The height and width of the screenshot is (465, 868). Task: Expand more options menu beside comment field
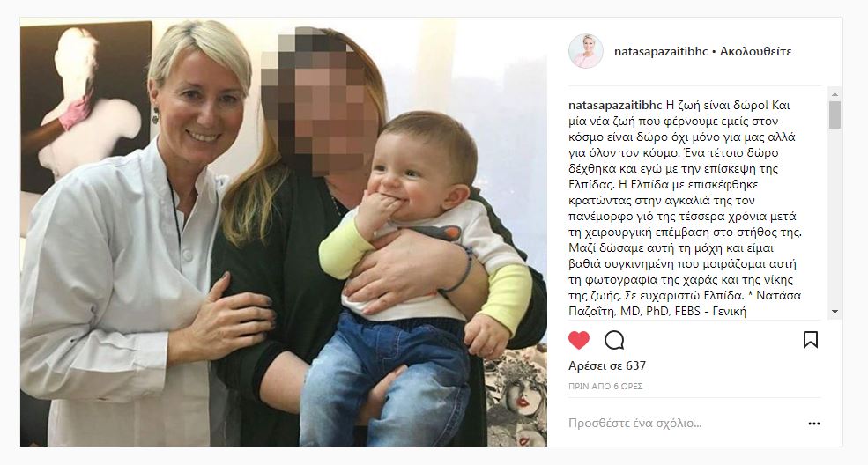click(813, 424)
